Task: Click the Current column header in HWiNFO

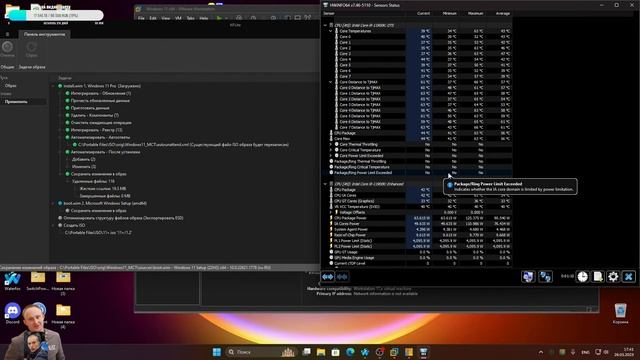Action: click(423, 13)
